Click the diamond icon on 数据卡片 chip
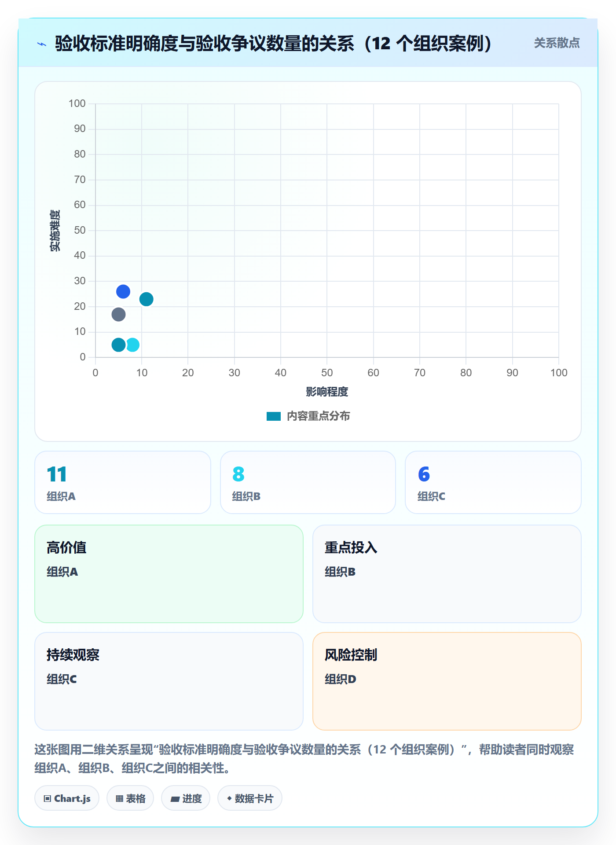The image size is (616, 845). click(x=229, y=798)
